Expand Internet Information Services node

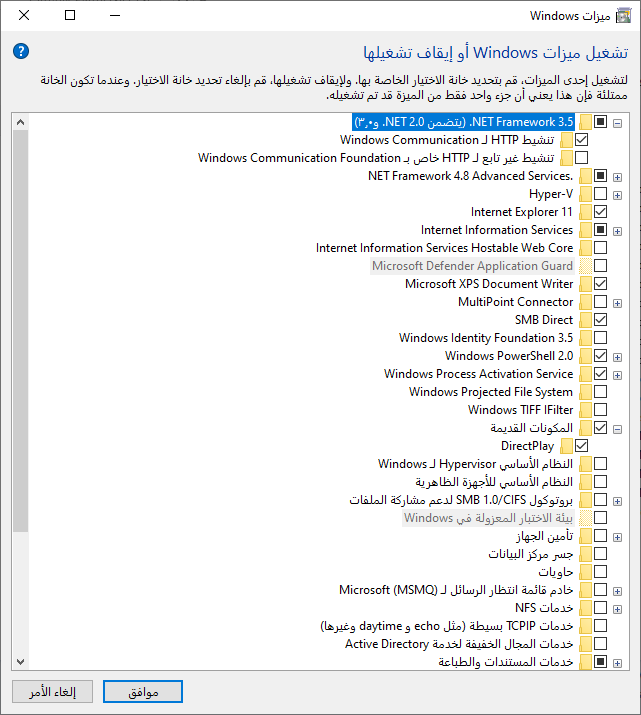tap(617, 232)
